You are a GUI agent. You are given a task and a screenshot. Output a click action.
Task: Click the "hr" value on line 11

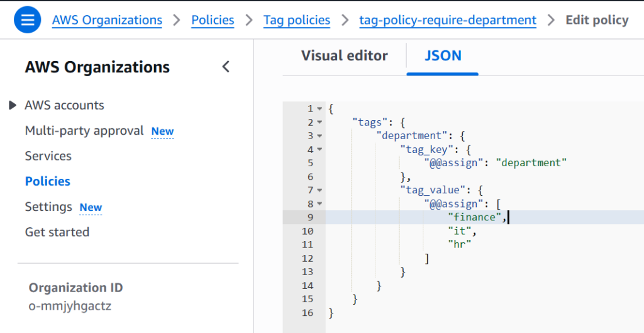click(x=460, y=245)
